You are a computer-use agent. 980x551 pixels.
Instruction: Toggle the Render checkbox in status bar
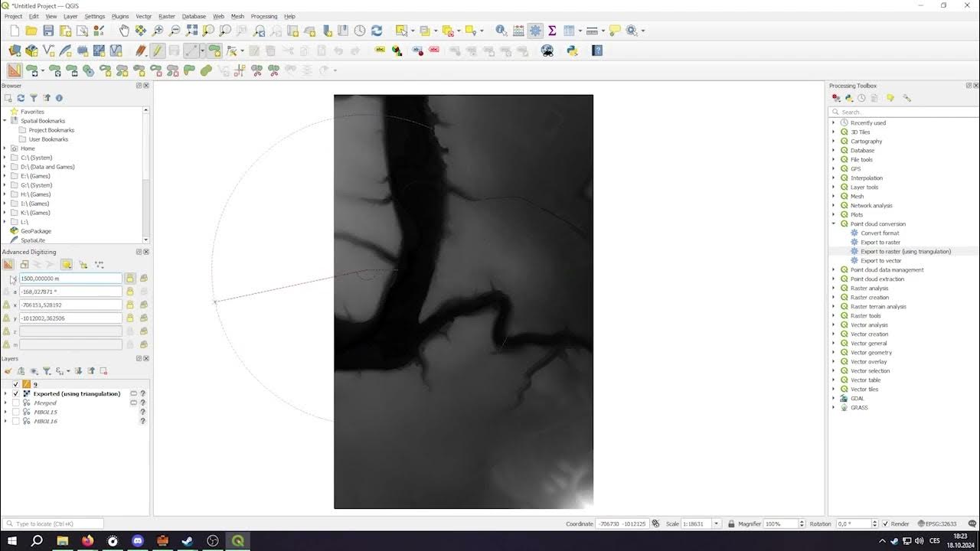tap(886, 524)
